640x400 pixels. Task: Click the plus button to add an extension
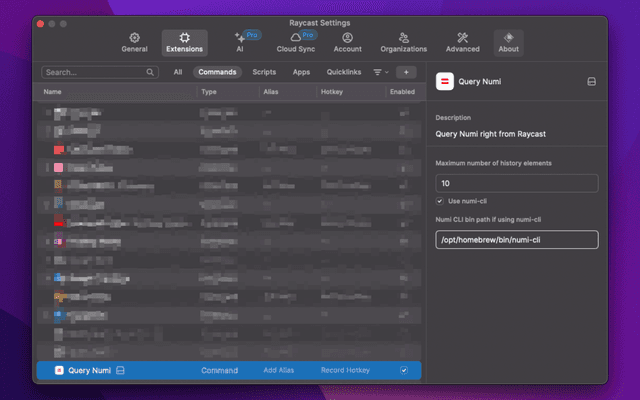tap(406, 72)
